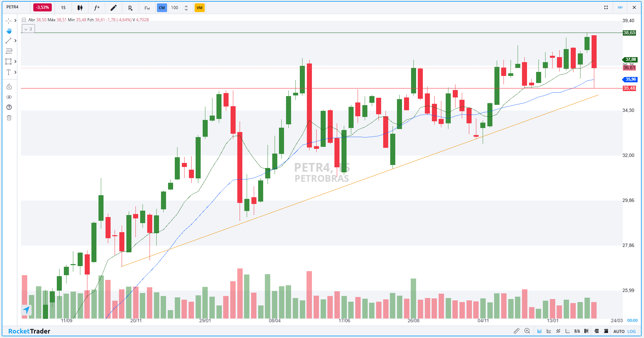Viewport: 644px width, 338px height.
Task: Activate the ruler measurement tool
Action: pos(517,331)
